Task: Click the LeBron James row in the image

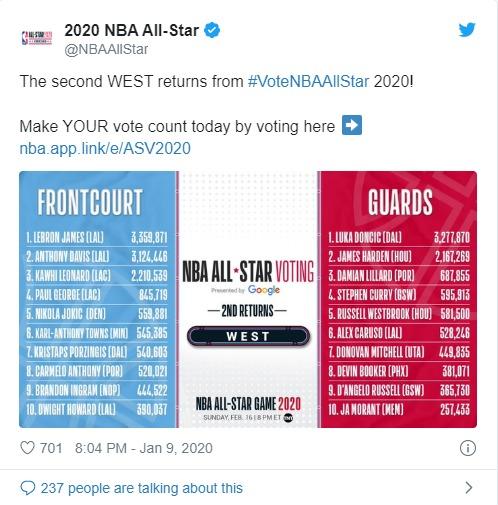Action: click(97, 238)
